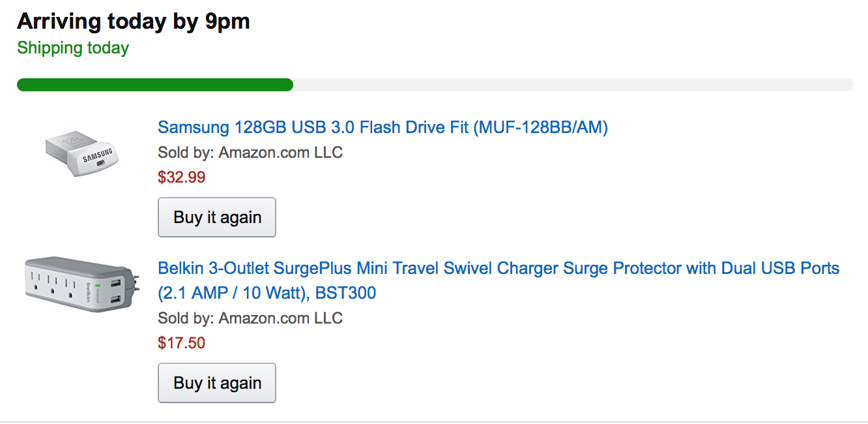
Task: Open the Belkin 3-Outlet SurgePlus product link
Action: [498, 269]
